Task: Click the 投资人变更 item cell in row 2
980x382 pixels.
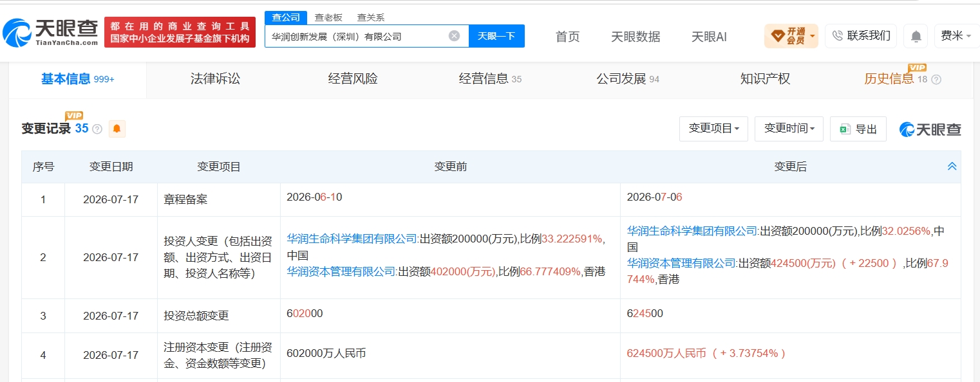Action: [218, 257]
